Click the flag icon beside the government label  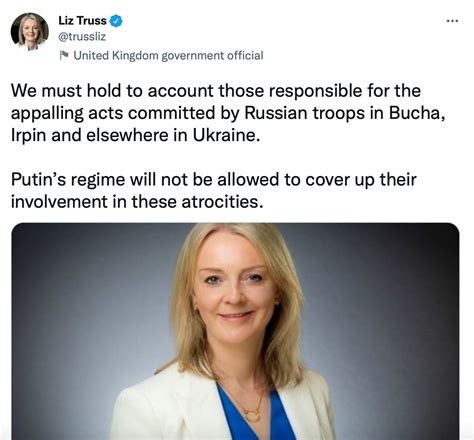(x=64, y=55)
